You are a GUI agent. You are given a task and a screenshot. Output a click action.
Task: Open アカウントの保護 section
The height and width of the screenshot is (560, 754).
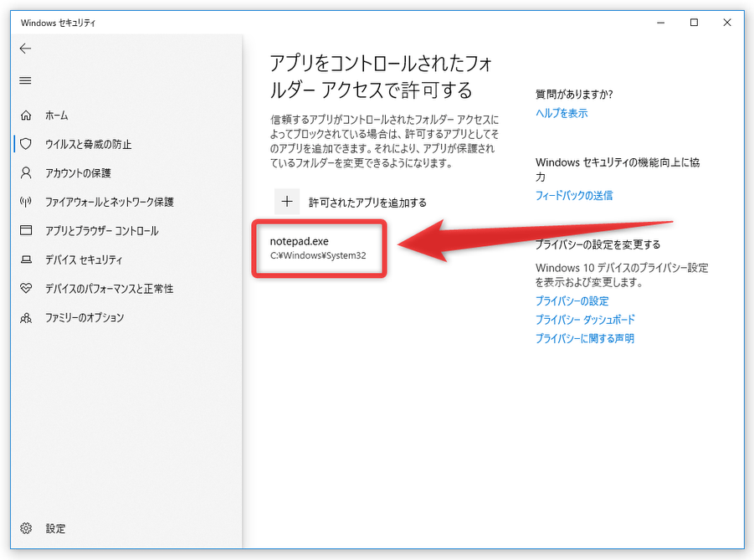tap(78, 173)
